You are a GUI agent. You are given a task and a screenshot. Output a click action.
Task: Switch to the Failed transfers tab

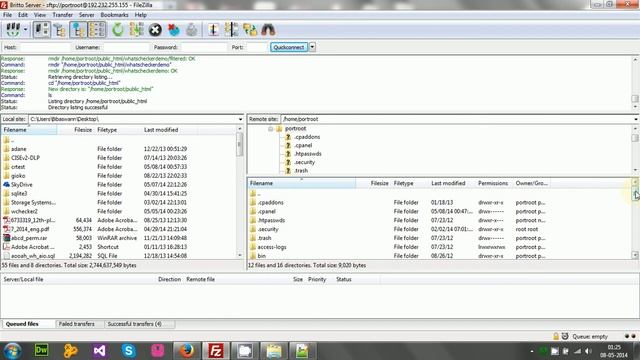(x=76, y=324)
